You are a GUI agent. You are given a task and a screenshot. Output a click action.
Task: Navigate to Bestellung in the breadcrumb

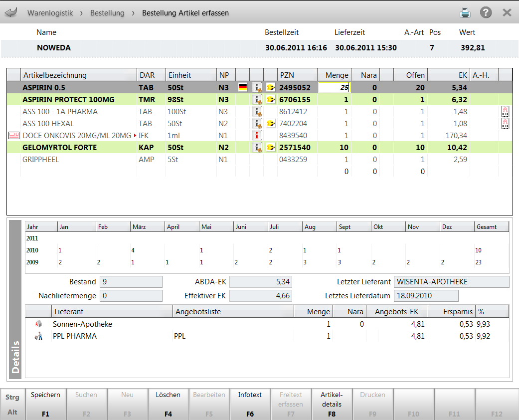(x=107, y=13)
